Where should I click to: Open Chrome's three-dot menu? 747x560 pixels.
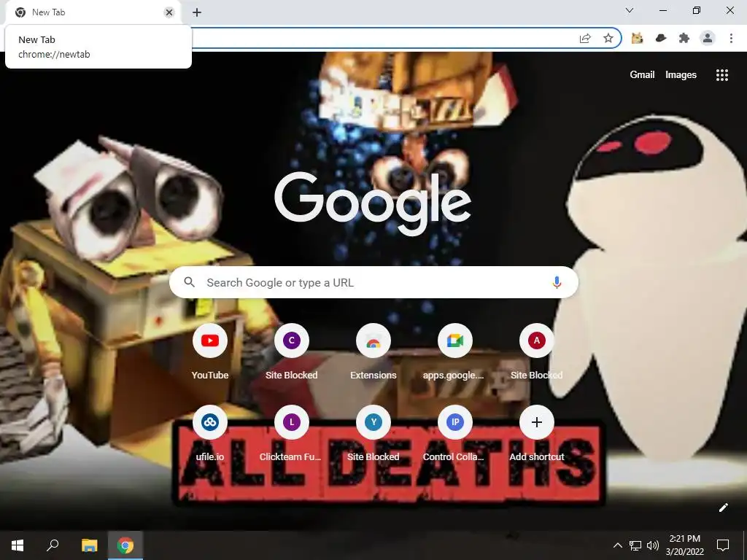click(731, 38)
